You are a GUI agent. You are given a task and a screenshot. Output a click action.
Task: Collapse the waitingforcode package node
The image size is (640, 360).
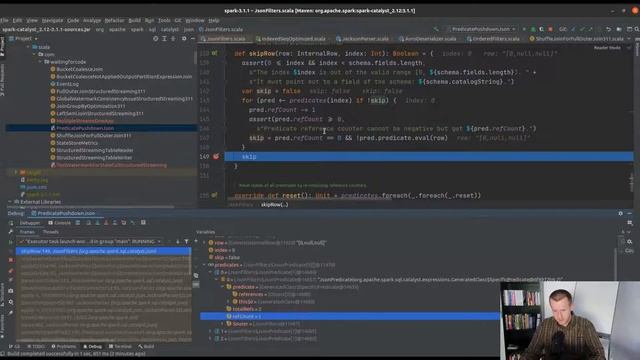click(40, 62)
